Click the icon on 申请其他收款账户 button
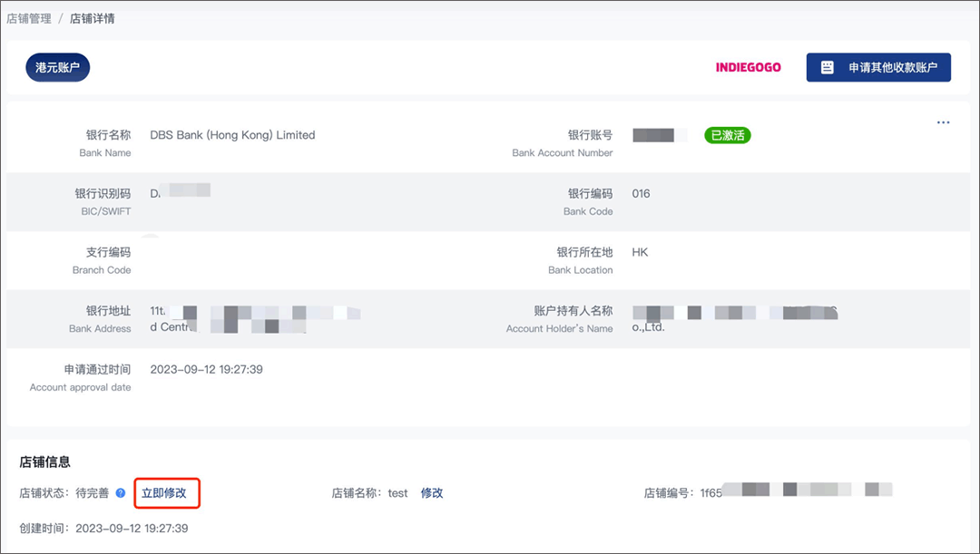 point(827,67)
